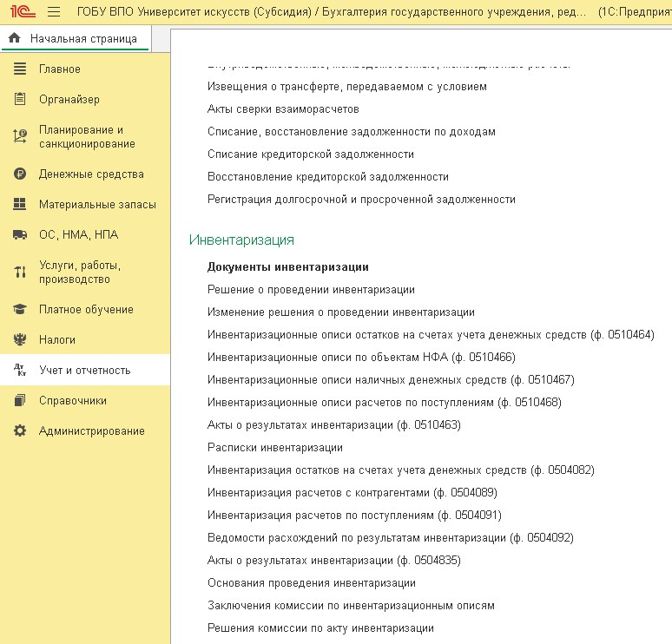Select Учет и отчетность section
The image size is (672, 644).
tap(84, 371)
